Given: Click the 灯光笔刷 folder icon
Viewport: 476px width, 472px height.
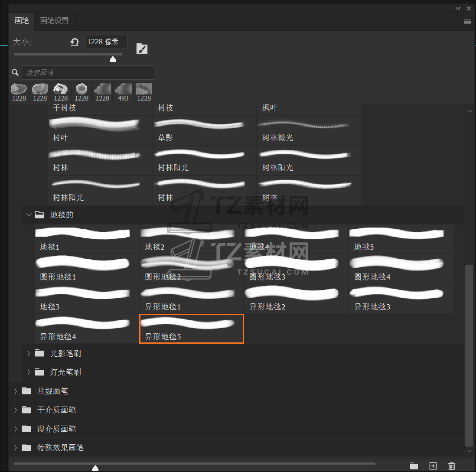Looking at the screenshot, I should coord(39,372).
